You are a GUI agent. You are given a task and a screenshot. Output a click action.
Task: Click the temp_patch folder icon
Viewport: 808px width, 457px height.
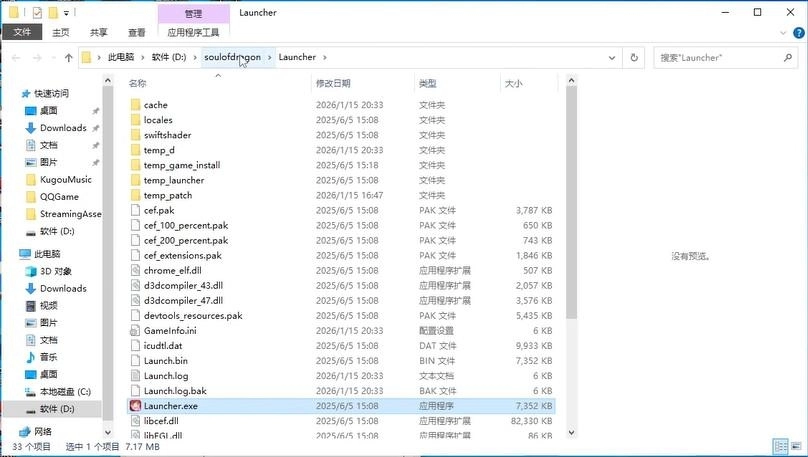136,195
